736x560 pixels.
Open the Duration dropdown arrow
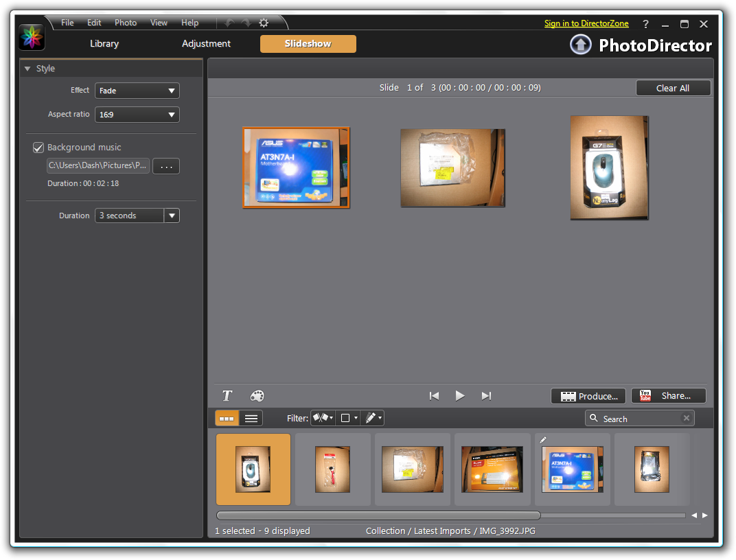pyautogui.click(x=172, y=215)
